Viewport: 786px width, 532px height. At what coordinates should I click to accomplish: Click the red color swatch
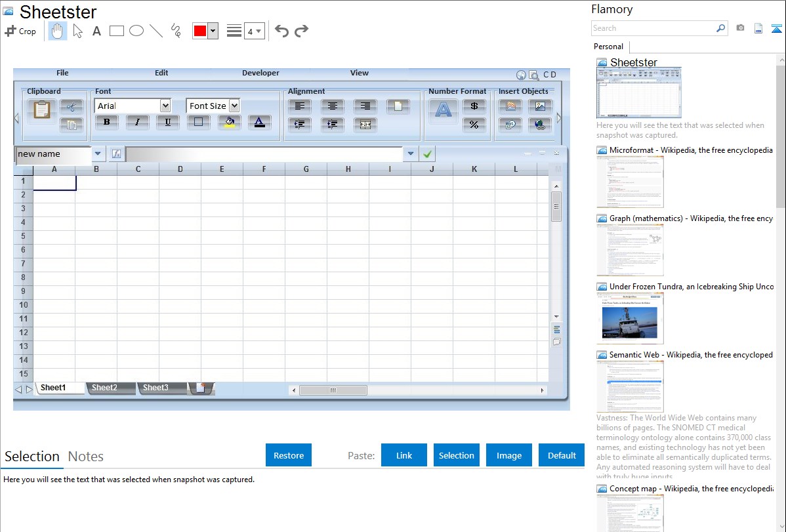pyautogui.click(x=200, y=31)
